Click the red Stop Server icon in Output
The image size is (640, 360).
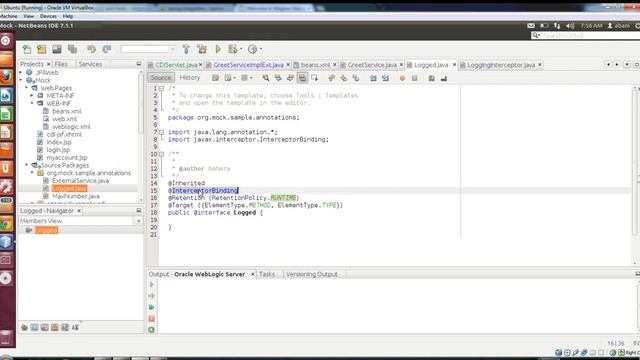coord(151,318)
